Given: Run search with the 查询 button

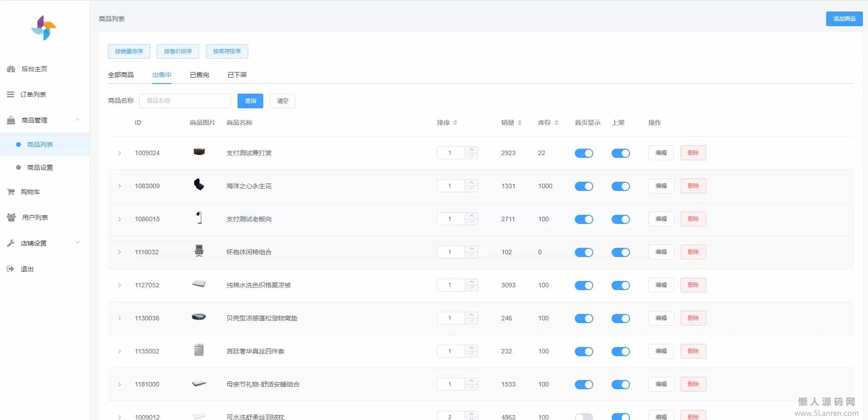Looking at the screenshot, I should (250, 101).
